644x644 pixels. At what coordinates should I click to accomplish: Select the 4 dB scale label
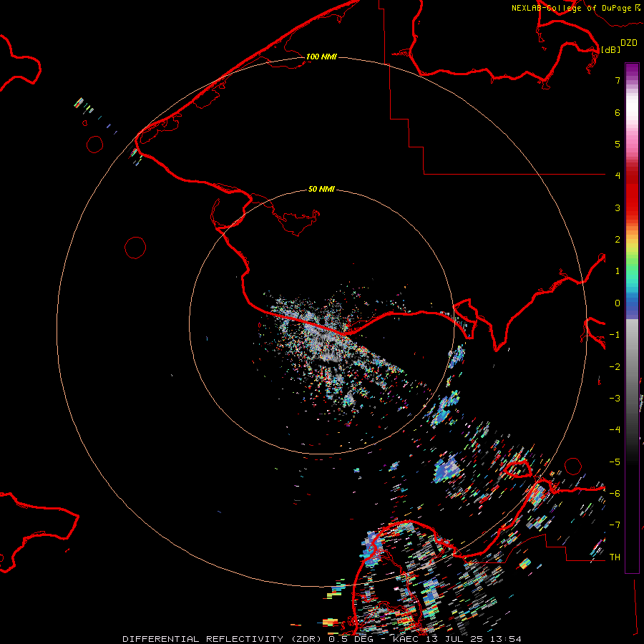point(618,176)
